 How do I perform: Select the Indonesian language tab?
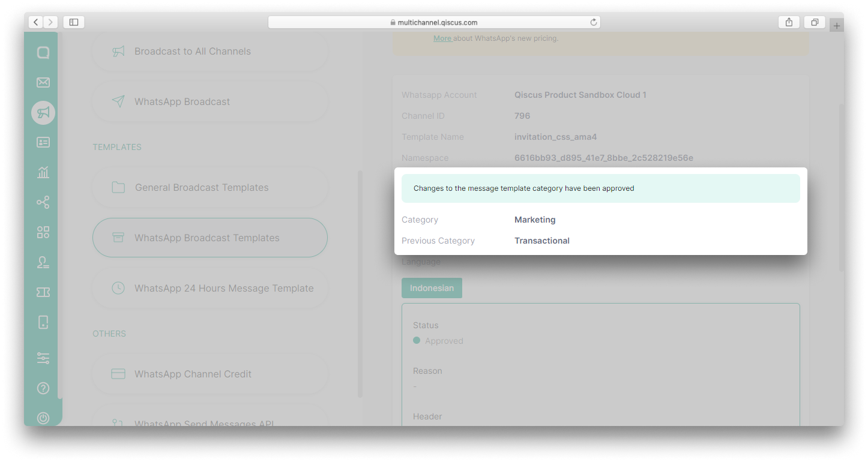pos(432,288)
